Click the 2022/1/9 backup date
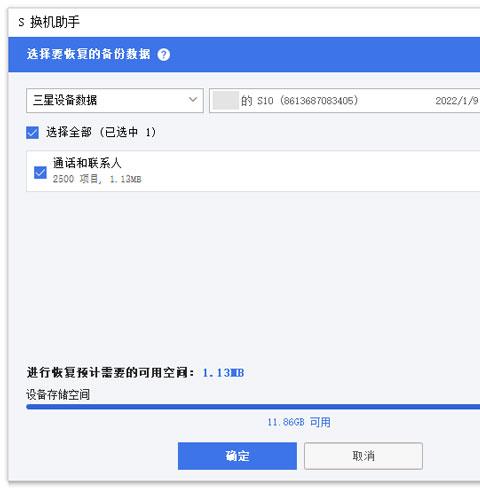The width and height of the screenshot is (480, 488). point(457,100)
